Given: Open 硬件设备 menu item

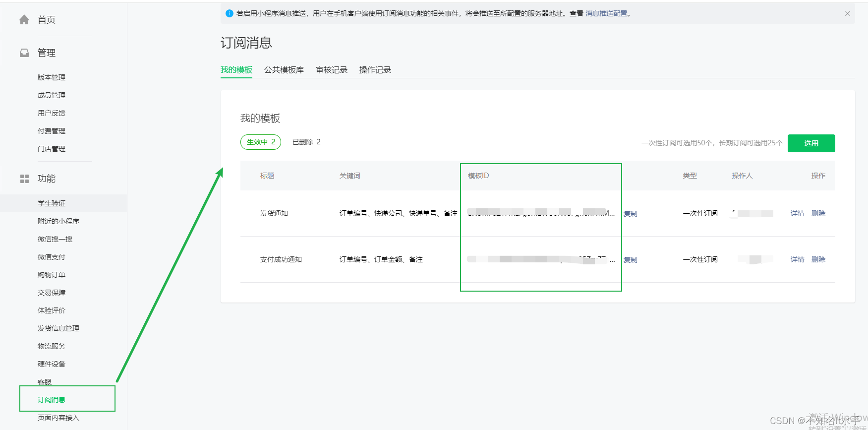Looking at the screenshot, I should click(x=52, y=364).
